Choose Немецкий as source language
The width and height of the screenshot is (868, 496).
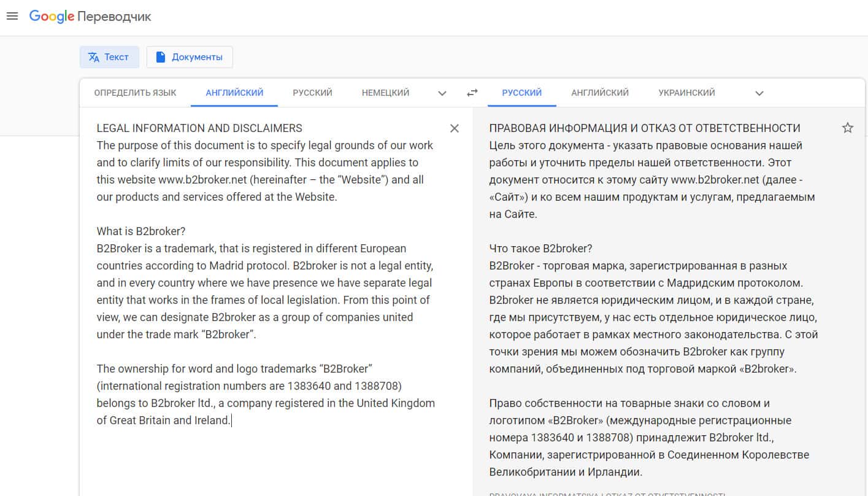pos(385,93)
